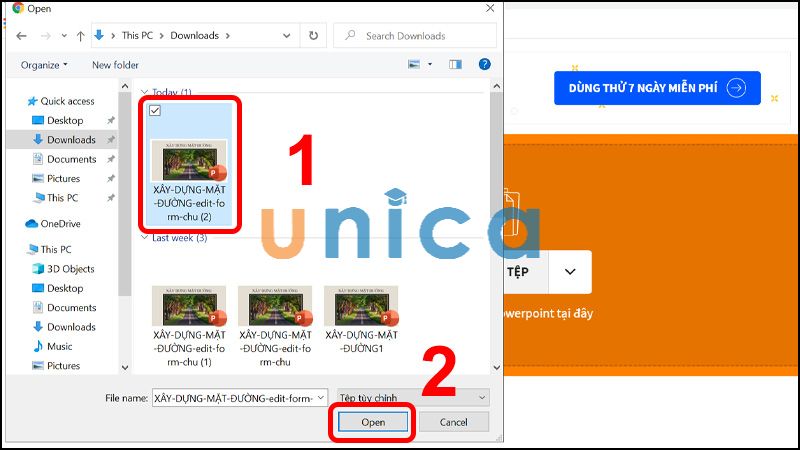The image size is (800, 450).
Task: Open pinned This PC under Quick access
Action: coord(56,198)
